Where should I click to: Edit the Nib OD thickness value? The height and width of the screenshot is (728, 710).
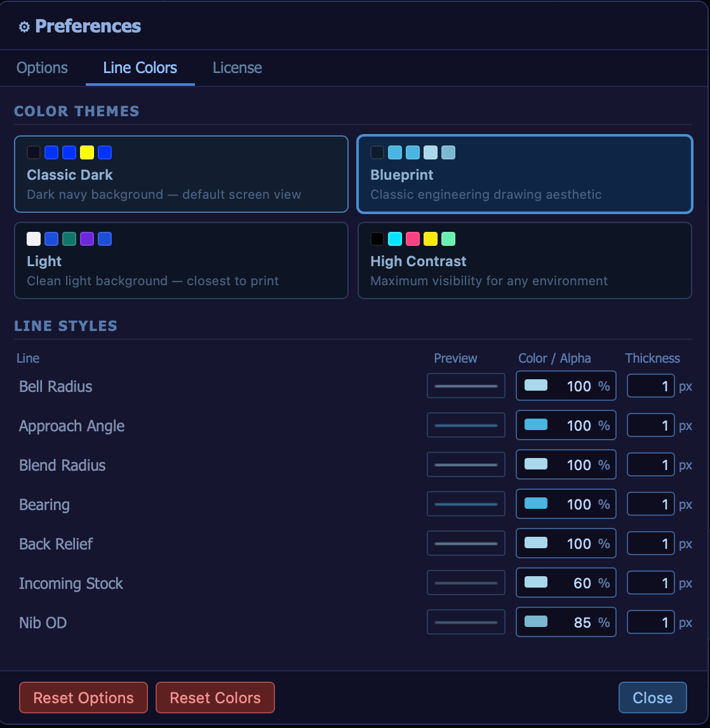click(650, 622)
